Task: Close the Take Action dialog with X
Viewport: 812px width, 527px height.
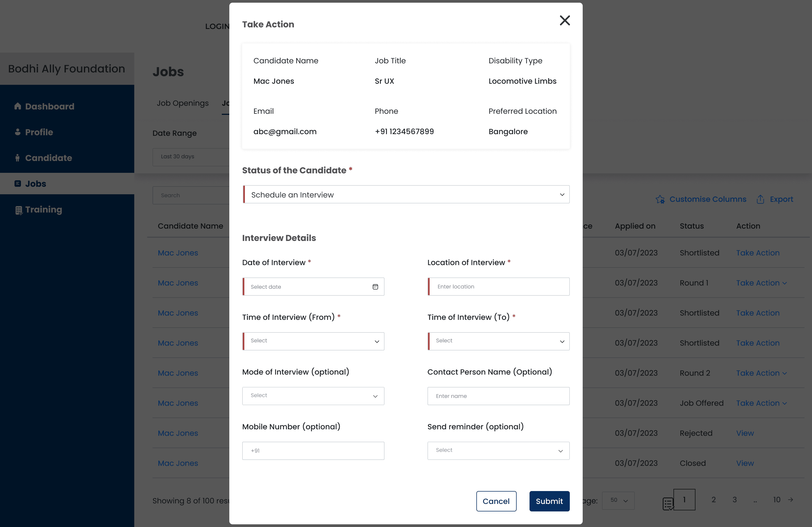Action: point(565,20)
